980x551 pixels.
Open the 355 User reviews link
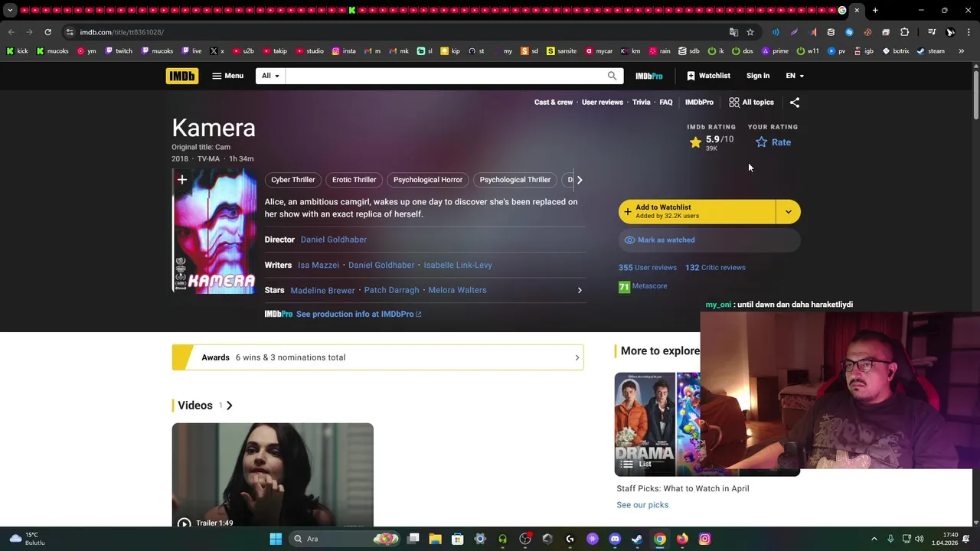click(648, 267)
